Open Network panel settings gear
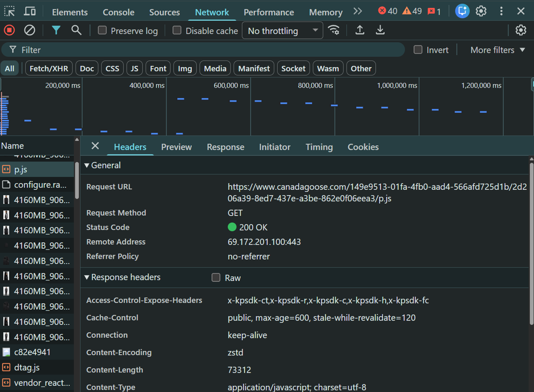Image resolution: width=534 pixels, height=392 pixels. point(521,30)
